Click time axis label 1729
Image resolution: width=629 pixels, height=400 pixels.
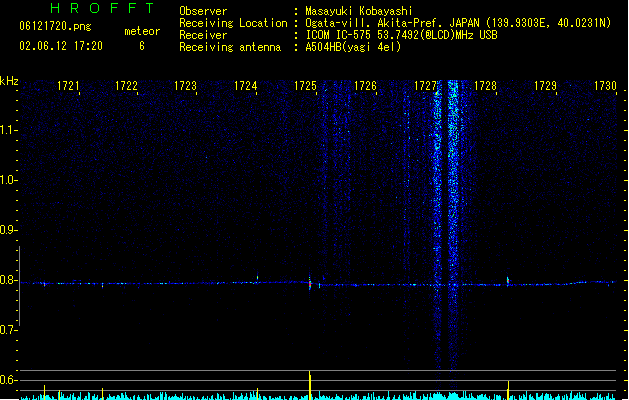[546, 86]
